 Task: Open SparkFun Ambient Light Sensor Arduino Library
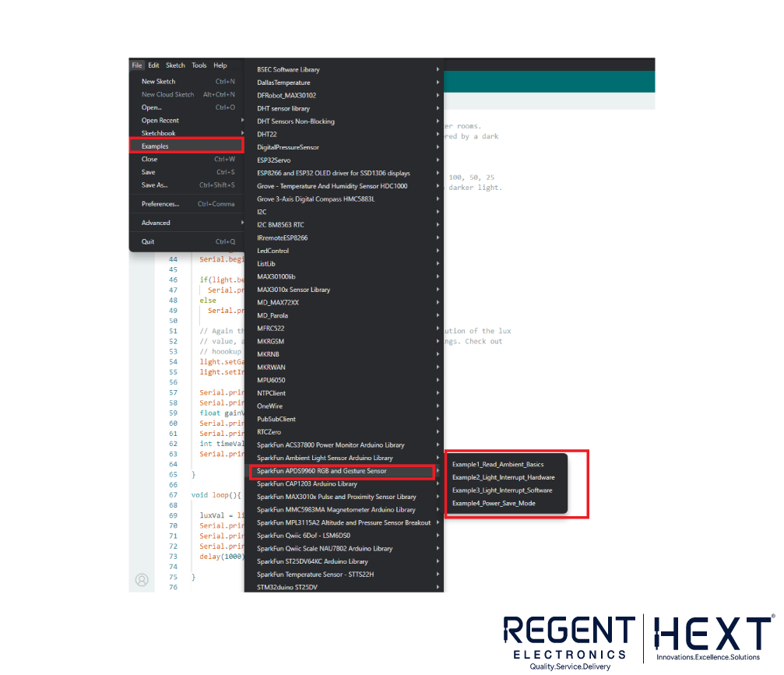coord(344,458)
